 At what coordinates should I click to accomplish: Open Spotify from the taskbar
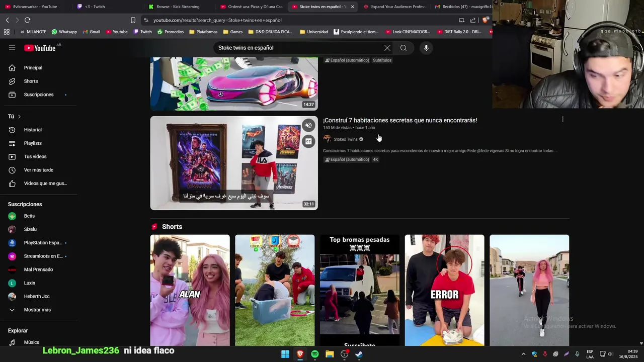pyautogui.click(x=315, y=354)
